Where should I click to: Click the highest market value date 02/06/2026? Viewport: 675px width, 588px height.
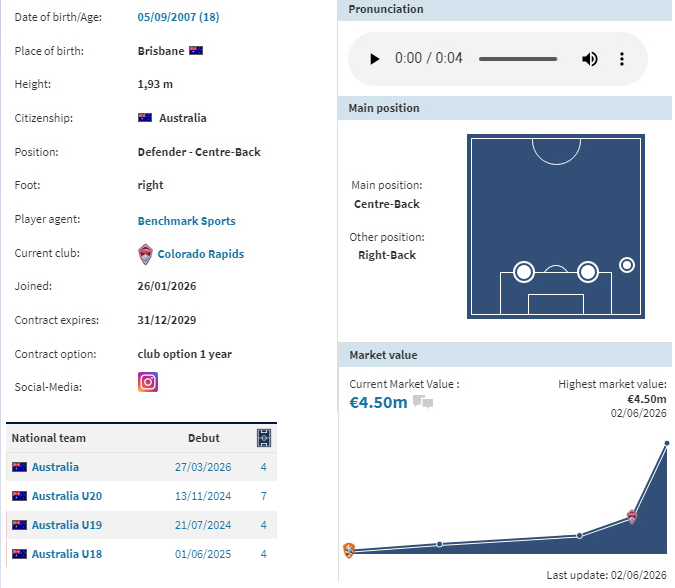coord(638,413)
